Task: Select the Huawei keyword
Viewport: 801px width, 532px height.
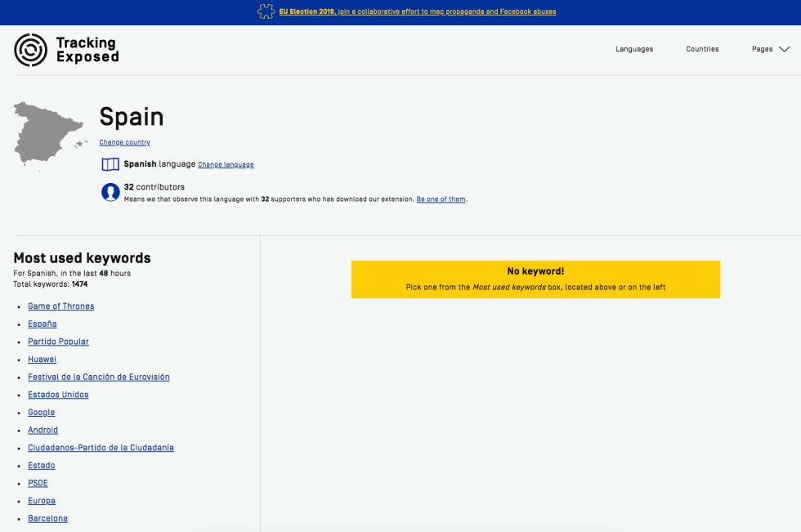Action: (42, 360)
